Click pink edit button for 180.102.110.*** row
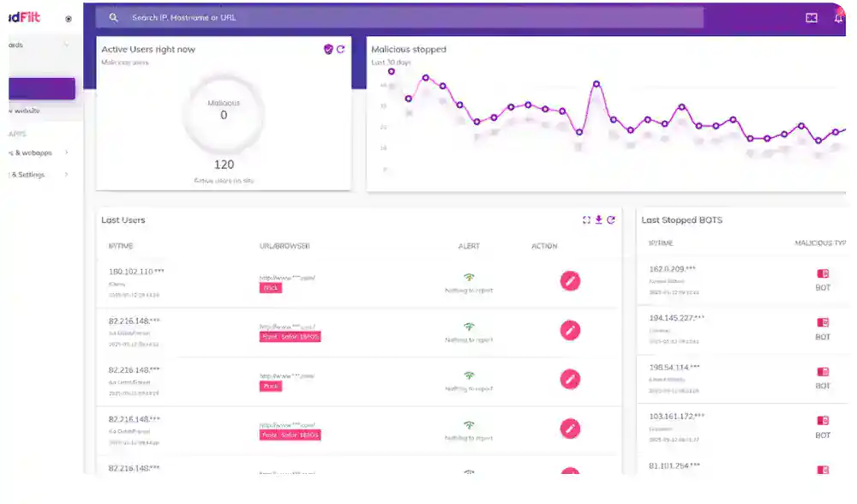 570,280
